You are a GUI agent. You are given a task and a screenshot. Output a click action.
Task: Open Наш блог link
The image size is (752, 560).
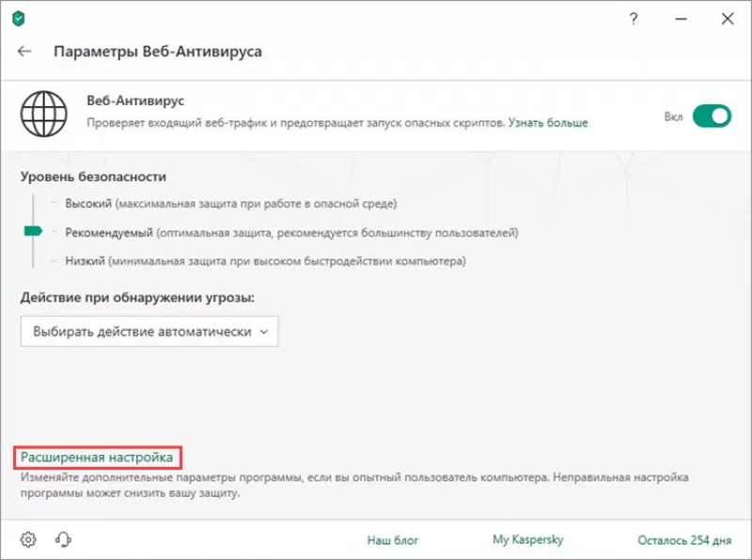[393, 540]
